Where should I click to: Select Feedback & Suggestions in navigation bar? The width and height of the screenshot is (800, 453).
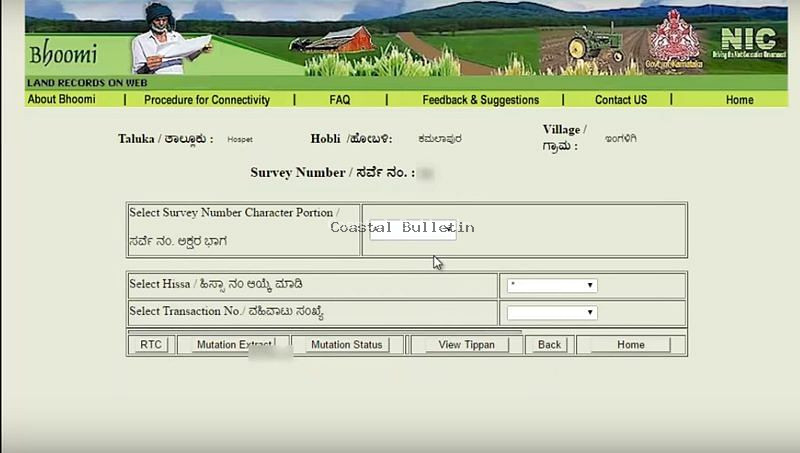pos(480,100)
